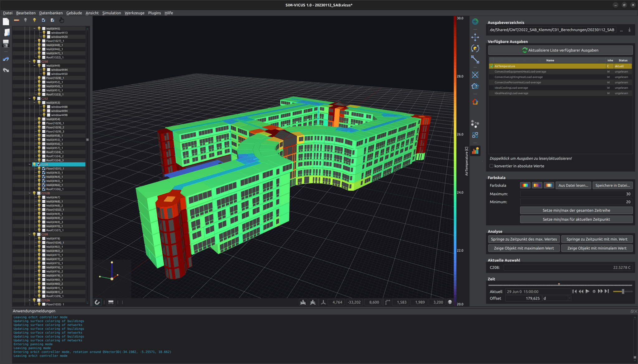Click 'Springe zu Zeitpunkt mit min. Wert'
Screen dimensions: 638x364
597,239
